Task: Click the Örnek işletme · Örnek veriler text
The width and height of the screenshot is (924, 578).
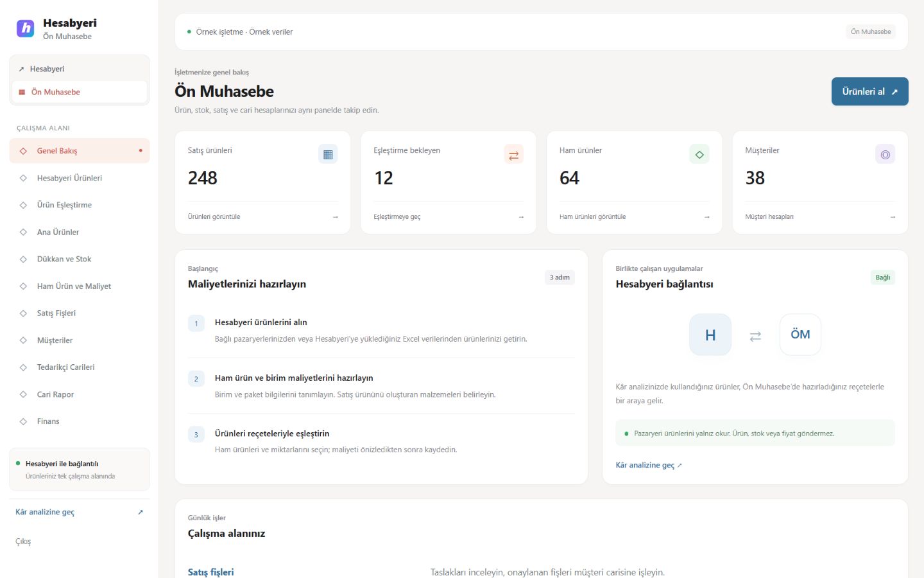Action: point(244,32)
